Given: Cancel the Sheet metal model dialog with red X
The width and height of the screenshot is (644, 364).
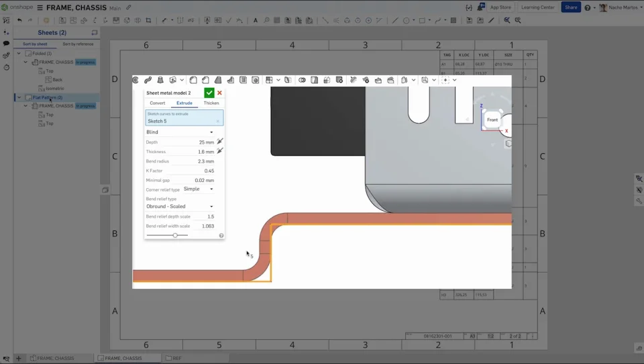Looking at the screenshot, I should 219,93.
